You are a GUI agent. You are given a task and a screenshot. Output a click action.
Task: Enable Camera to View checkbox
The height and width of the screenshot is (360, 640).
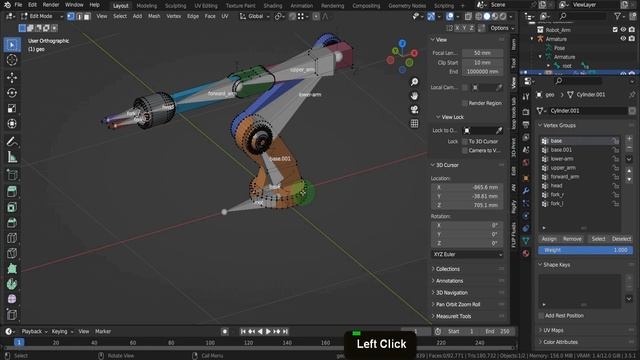[465, 151]
